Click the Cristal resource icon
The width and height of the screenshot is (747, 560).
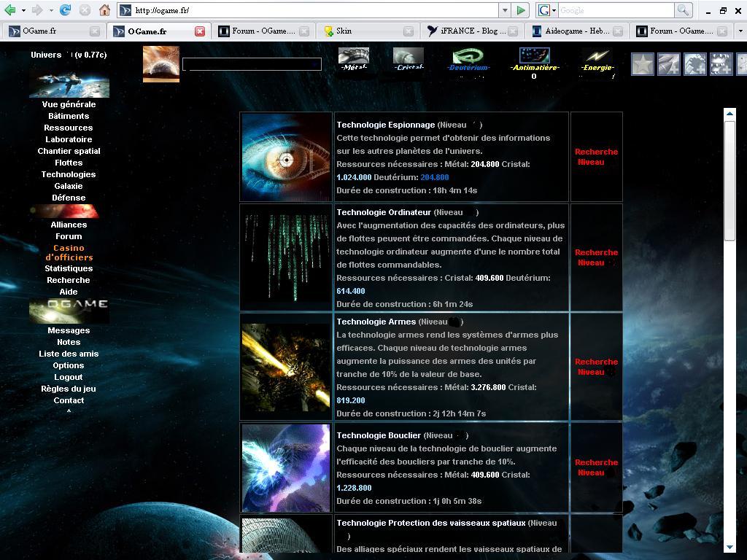click(x=408, y=56)
